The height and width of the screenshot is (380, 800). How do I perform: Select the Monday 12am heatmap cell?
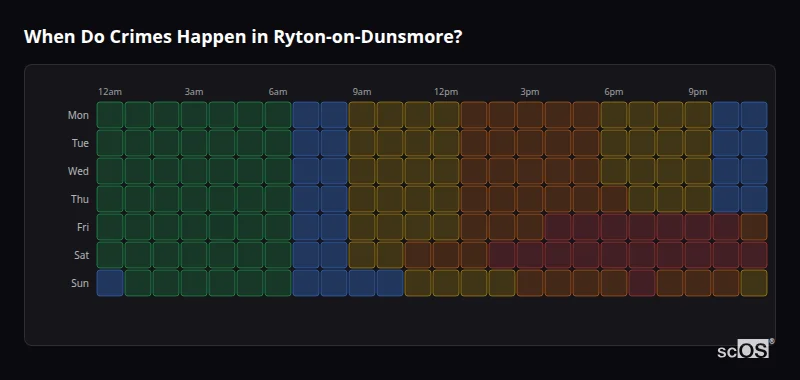(x=110, y=115)
